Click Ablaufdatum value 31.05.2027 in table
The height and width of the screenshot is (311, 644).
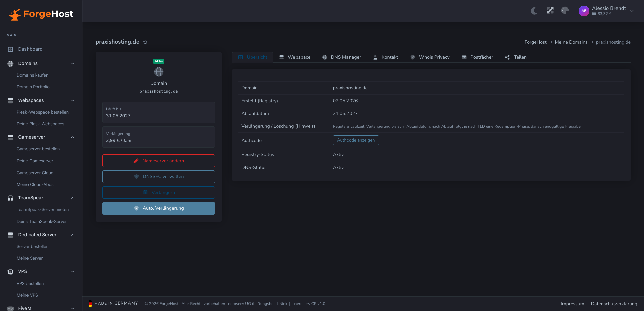345,114
